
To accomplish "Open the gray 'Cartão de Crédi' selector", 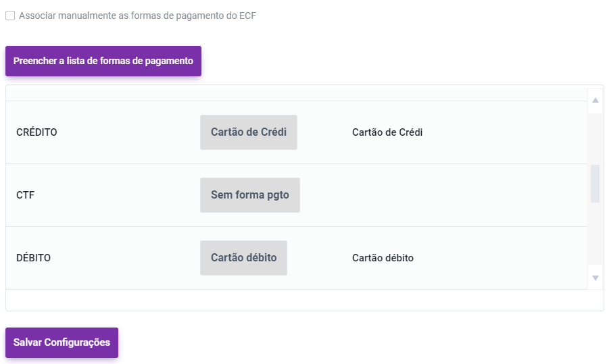I will (248, 132).
